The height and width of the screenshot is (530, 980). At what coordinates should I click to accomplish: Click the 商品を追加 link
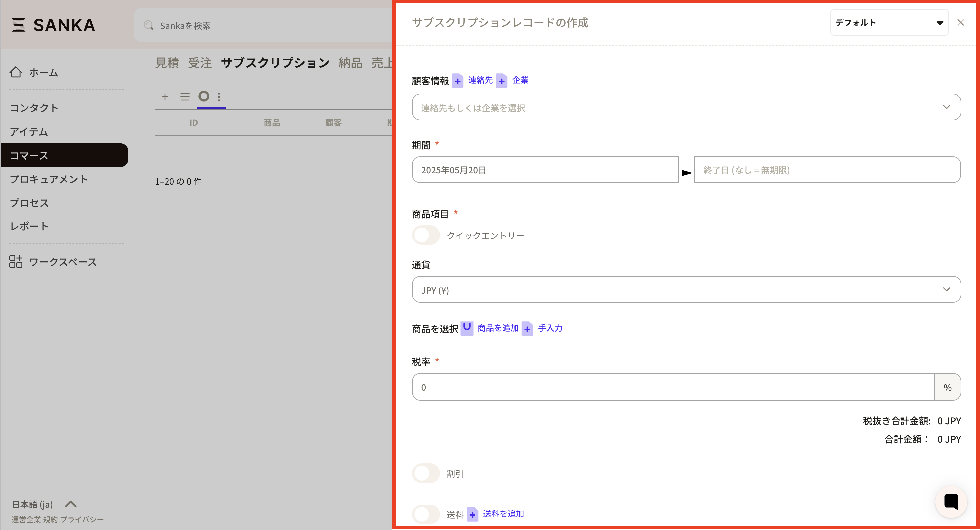498,328
